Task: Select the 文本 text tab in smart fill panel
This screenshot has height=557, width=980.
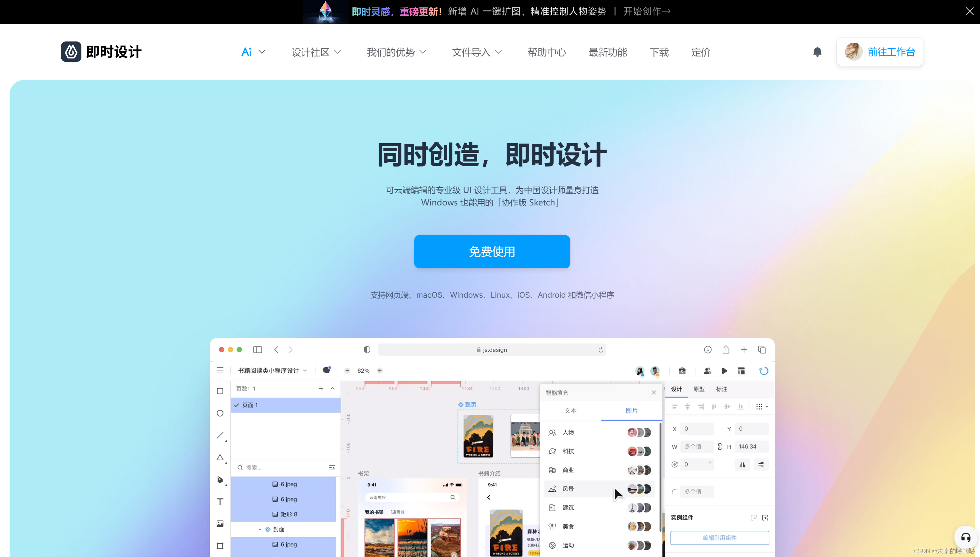Action: coord(570,410)
